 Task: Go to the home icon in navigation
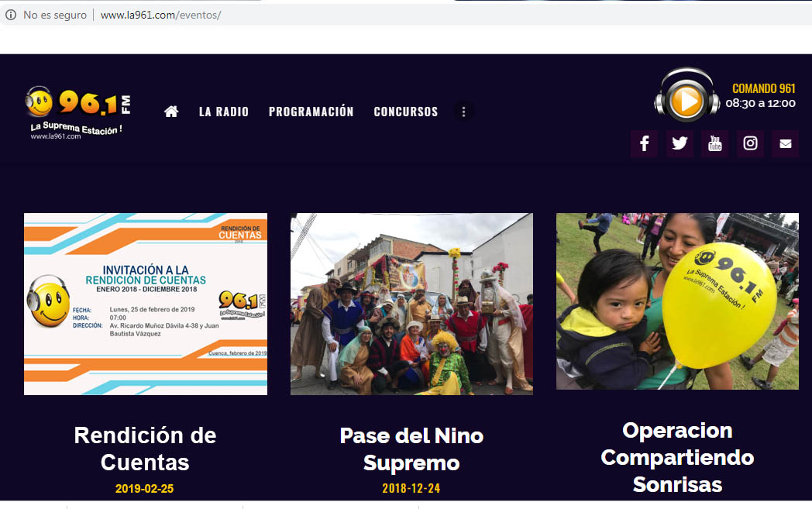(x=171, y=112)
